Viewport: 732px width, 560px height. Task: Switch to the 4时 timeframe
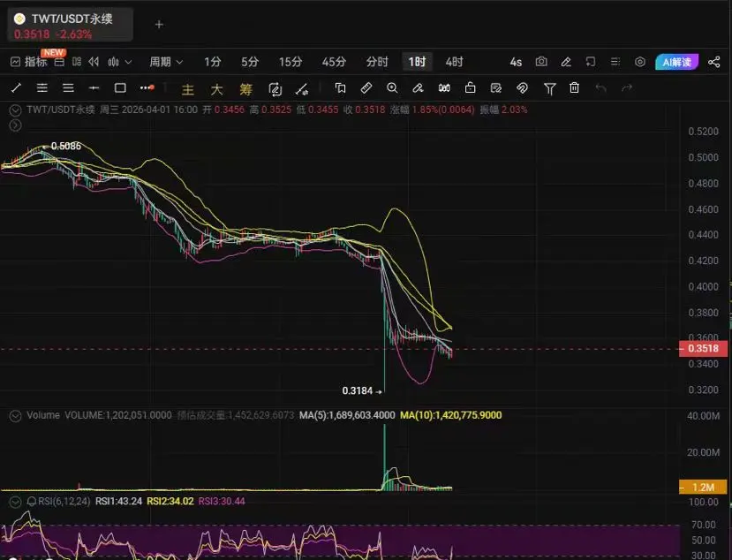click(454, 62)
